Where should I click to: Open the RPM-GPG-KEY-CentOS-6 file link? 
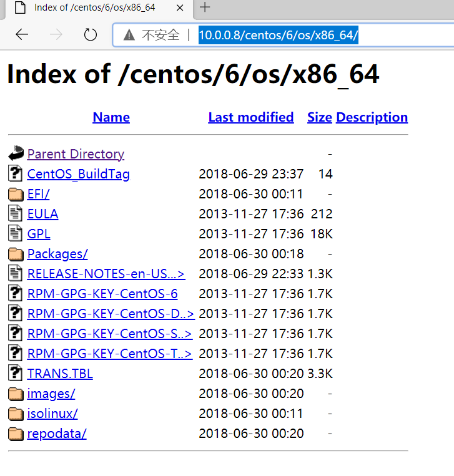(102, 294)
